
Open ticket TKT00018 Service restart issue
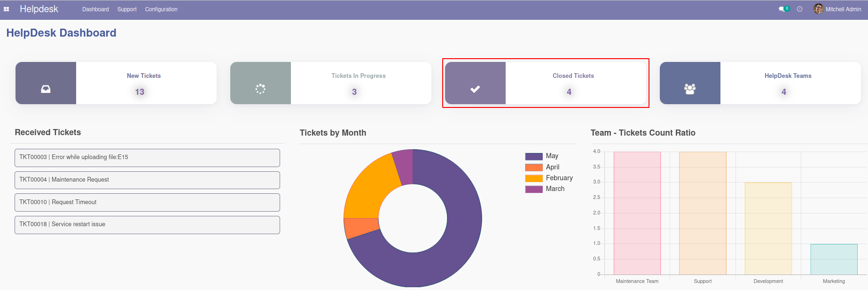(147, 225)
